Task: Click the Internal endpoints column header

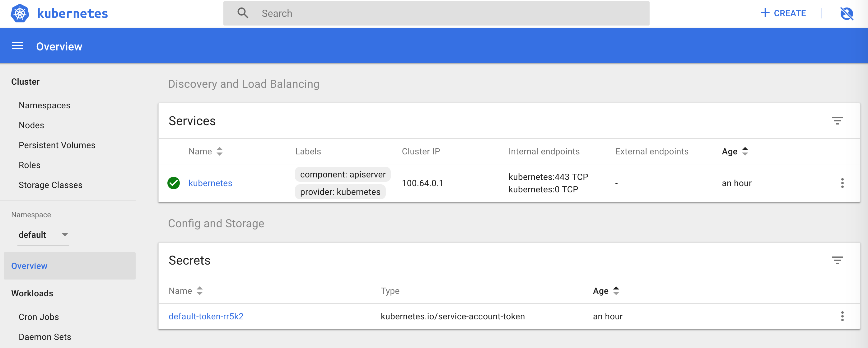Action: 544,151
